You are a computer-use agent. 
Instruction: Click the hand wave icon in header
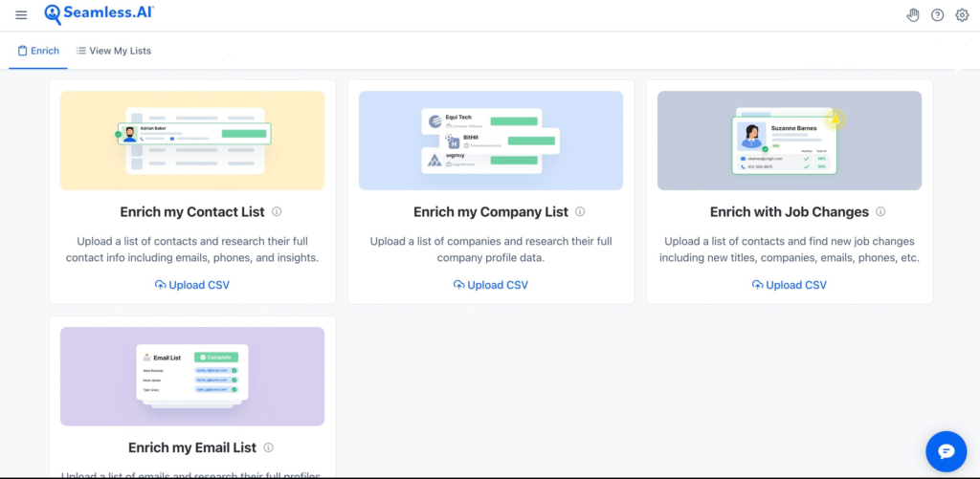point(913,14)
